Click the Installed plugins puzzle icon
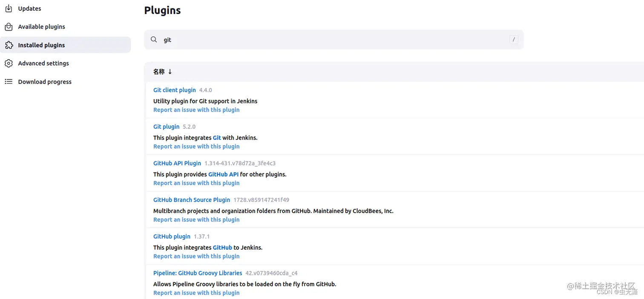The width and height of the screenshot is (644, 299). coord(9,45)
